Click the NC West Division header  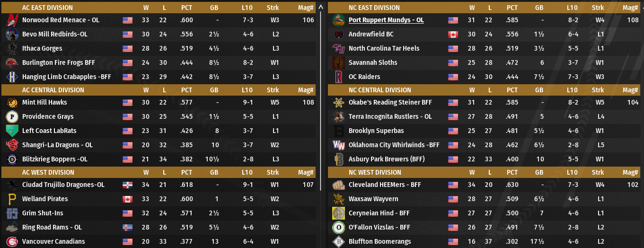pyautogui.click(x=375, y=172)
